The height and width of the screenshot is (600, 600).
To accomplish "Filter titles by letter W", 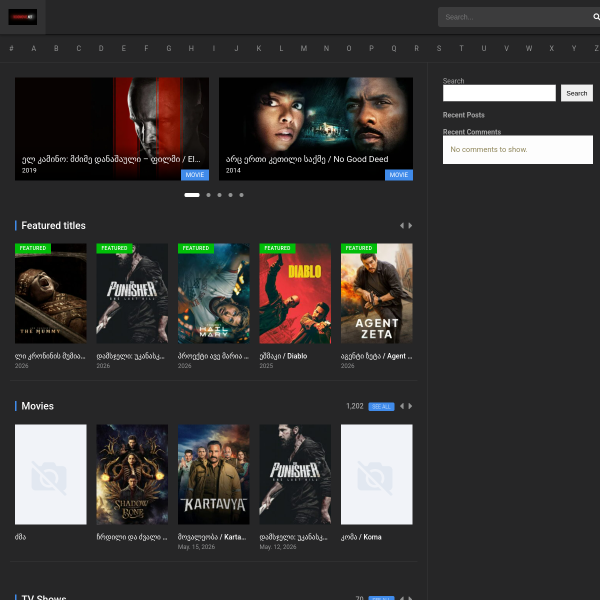I will click(x=529, y=49).
